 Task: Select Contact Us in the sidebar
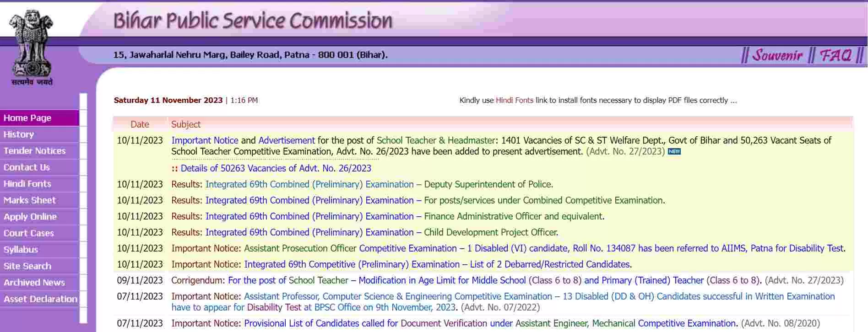coord(39,167)
